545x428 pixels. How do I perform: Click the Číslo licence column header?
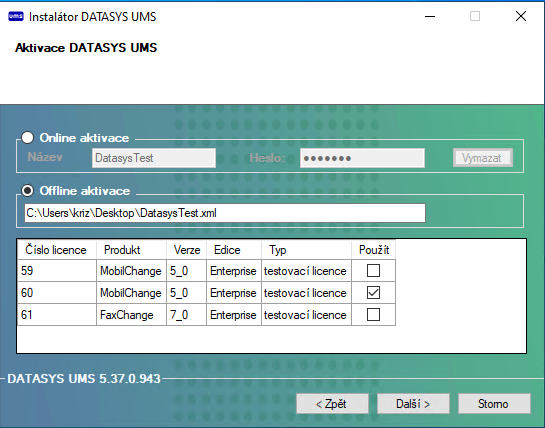57,250
